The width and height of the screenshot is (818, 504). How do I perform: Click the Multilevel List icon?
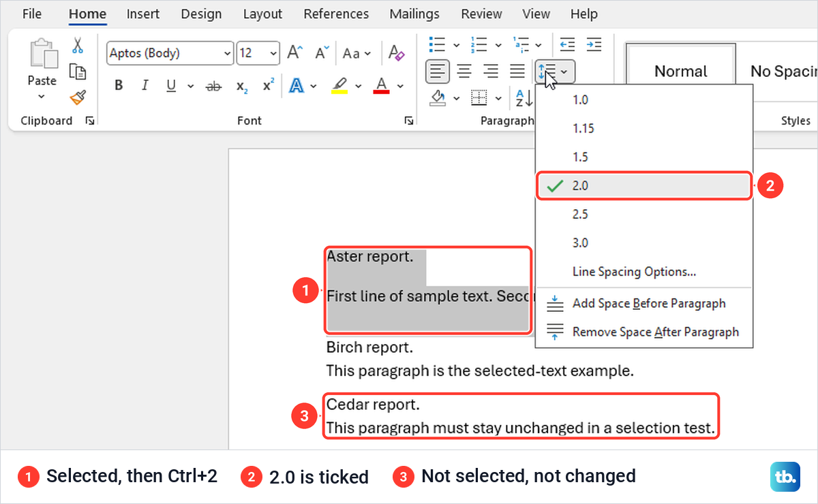(521, 45)
